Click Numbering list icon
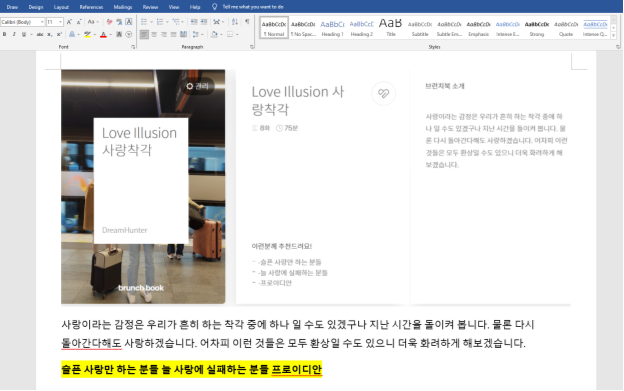The height and width of the screenshot is (391, 624). (160, 22)
